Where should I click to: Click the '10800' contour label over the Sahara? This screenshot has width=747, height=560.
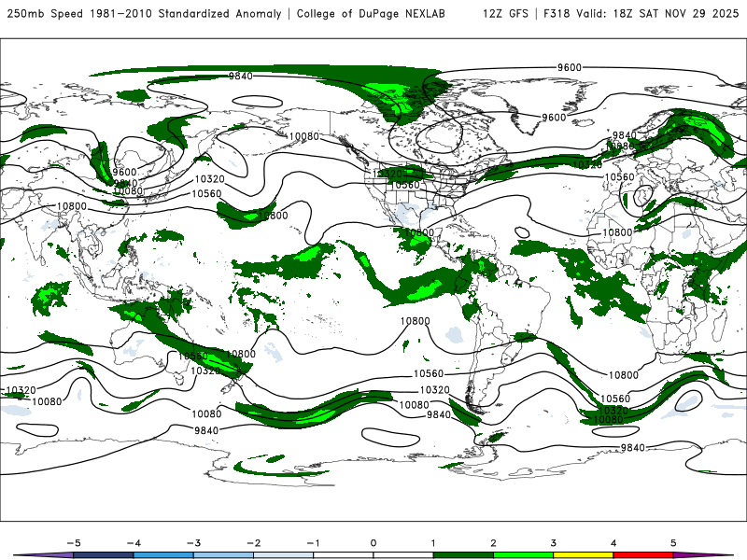pos(617,232)
